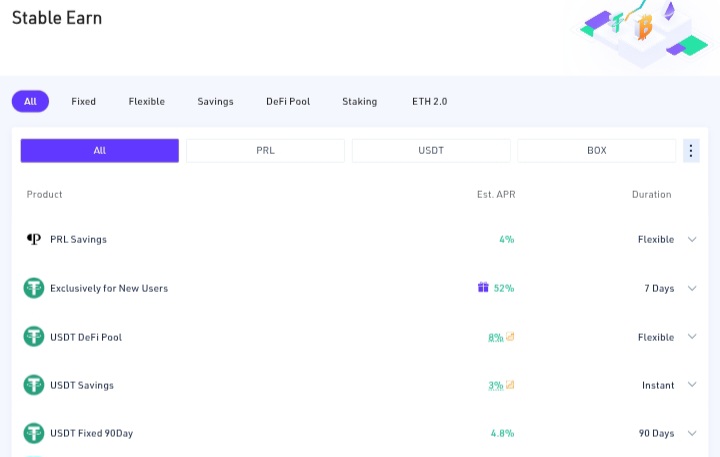Expand the Exclusively for New Users row

pyautogui.click(x=692, y=288)
